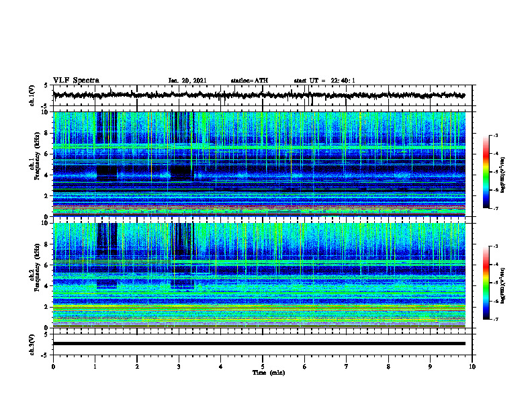Click the "ch.3(V)" axis label at bottom
Screen dimensions: 532x411
32,345
